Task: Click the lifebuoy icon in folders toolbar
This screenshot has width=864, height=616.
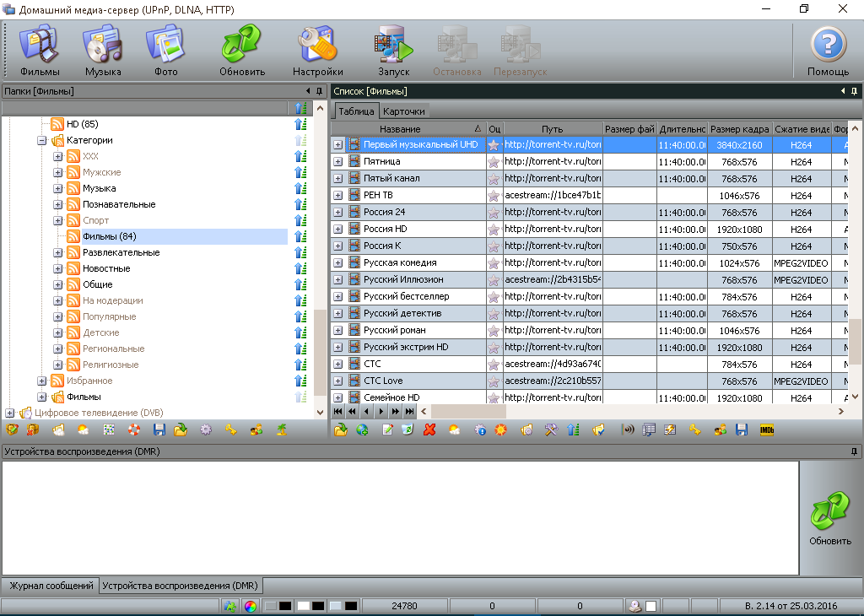Action: (134, 430)
